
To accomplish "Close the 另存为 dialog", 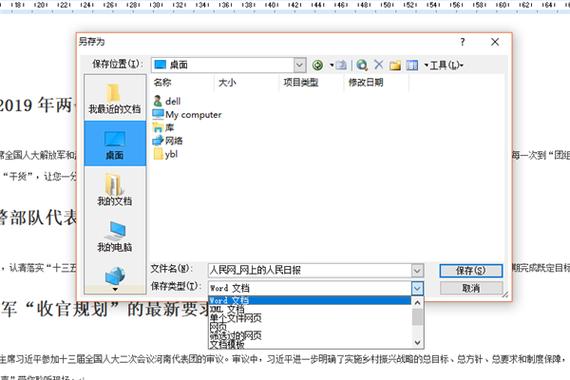I will (x=495, y=42).
